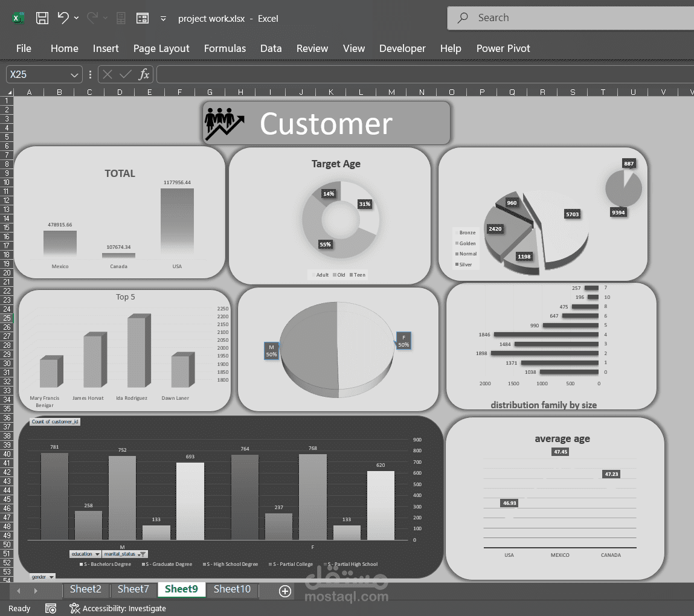The width and height of the screenshot is (694, 616).
Task: Switch to Sheet10 tab
Action: (232, 589)
